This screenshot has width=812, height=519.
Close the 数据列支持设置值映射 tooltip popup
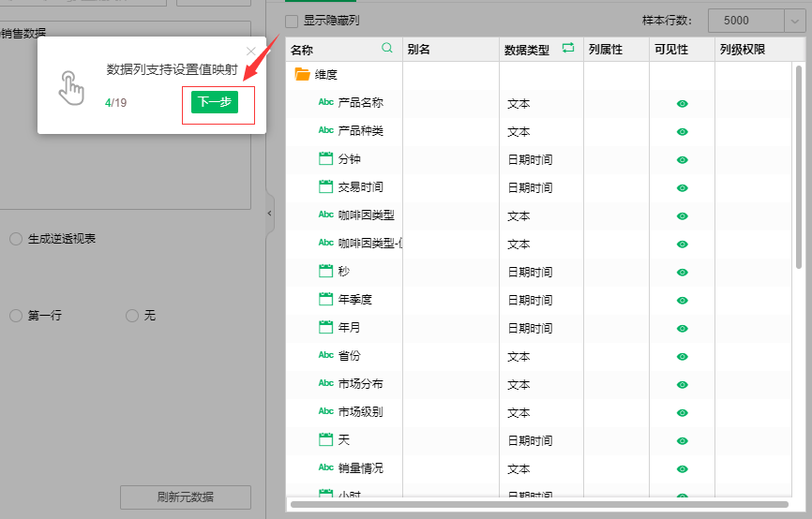(251, 52)
